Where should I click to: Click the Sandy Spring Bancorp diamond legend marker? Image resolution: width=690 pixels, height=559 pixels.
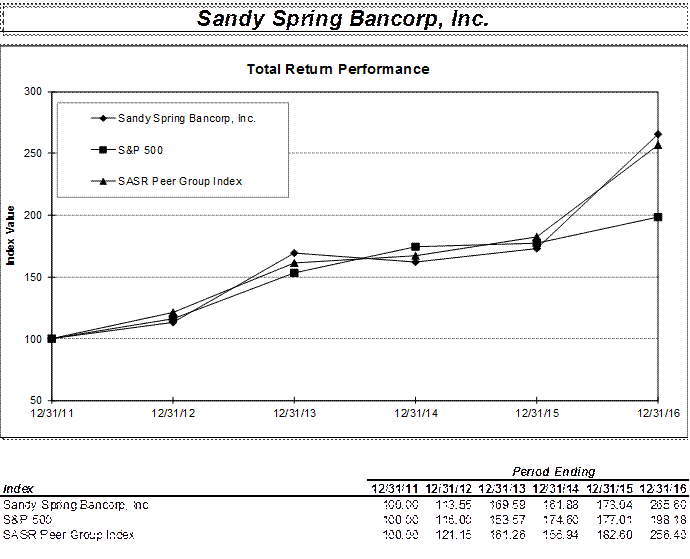click(x=104, y=119)
